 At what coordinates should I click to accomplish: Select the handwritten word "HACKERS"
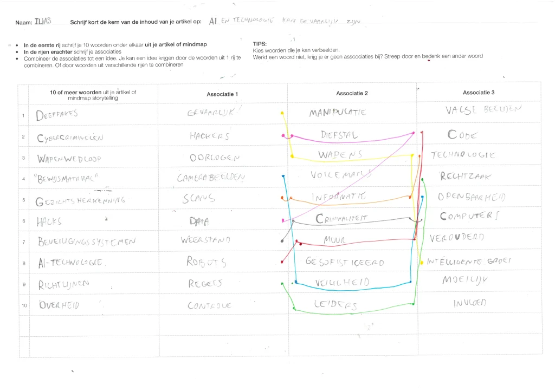[x=210, y=135]
